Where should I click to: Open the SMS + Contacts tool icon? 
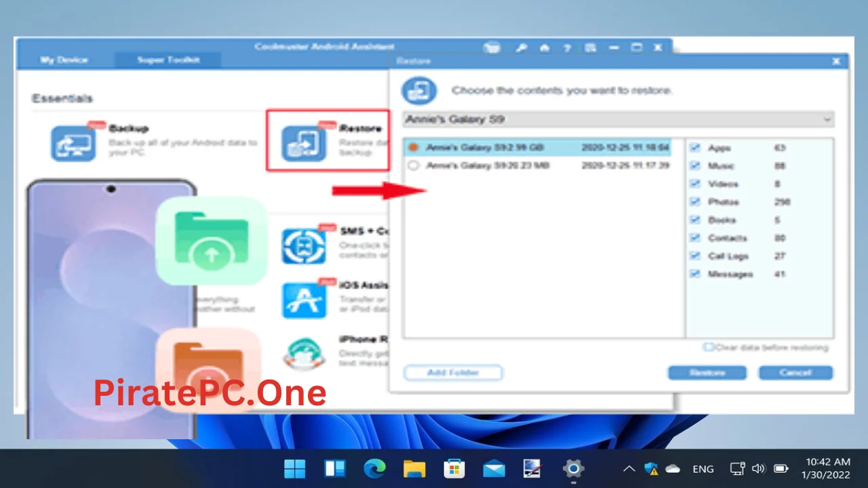[x=304, y=247]
